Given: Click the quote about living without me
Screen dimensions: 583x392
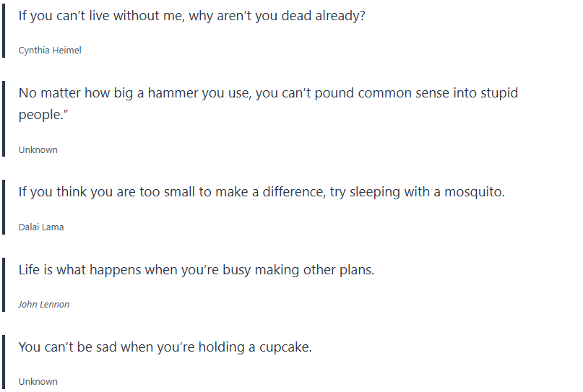Looking at the screenshot, I should [191, 16].
